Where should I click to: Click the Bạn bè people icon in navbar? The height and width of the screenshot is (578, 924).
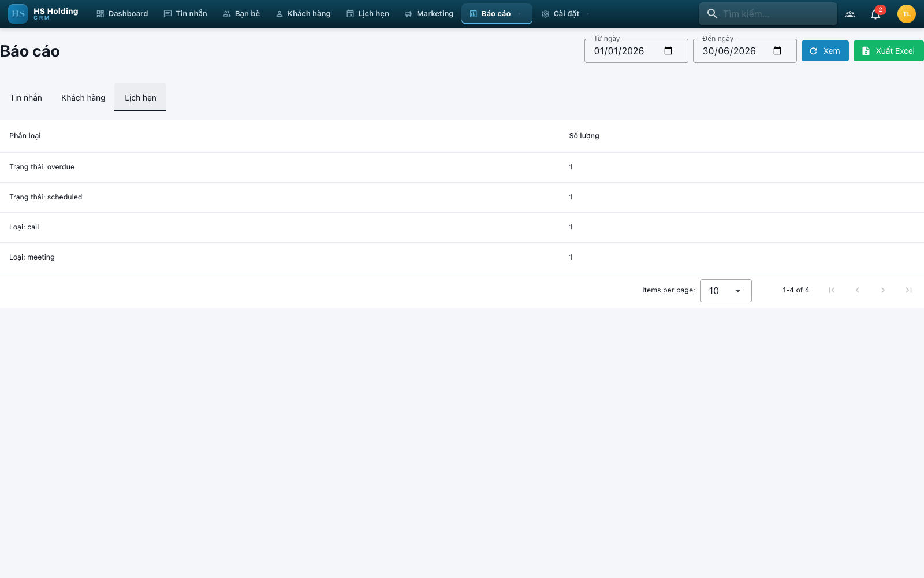click(226, 14)
